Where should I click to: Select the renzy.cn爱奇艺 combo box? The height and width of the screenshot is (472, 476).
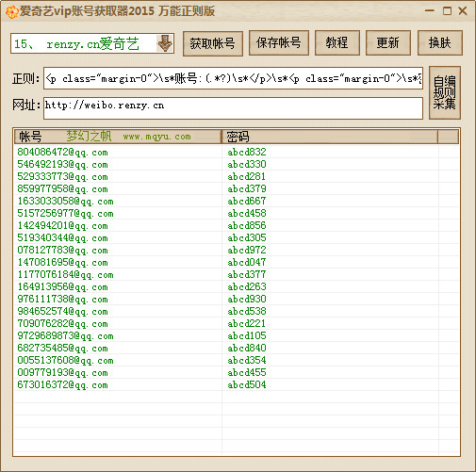pyautogui.click(x=92, y=43)
